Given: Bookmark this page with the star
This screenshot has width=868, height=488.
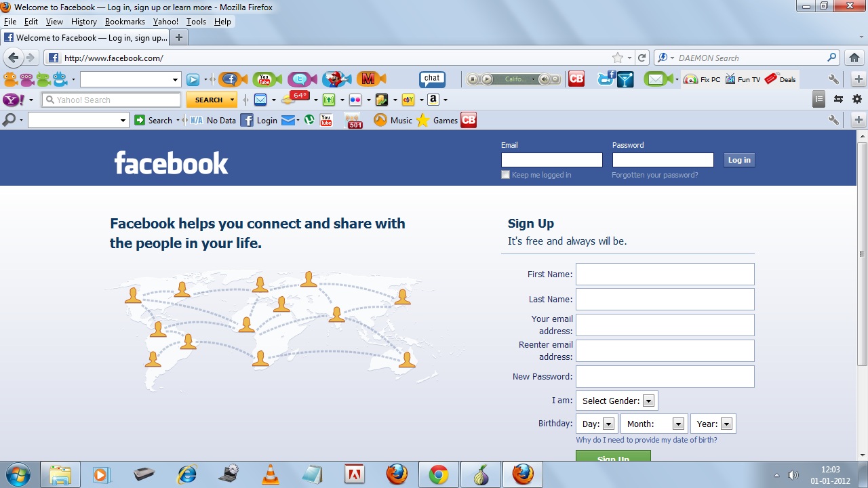Looking at the screenshot, I should (617, 58).
